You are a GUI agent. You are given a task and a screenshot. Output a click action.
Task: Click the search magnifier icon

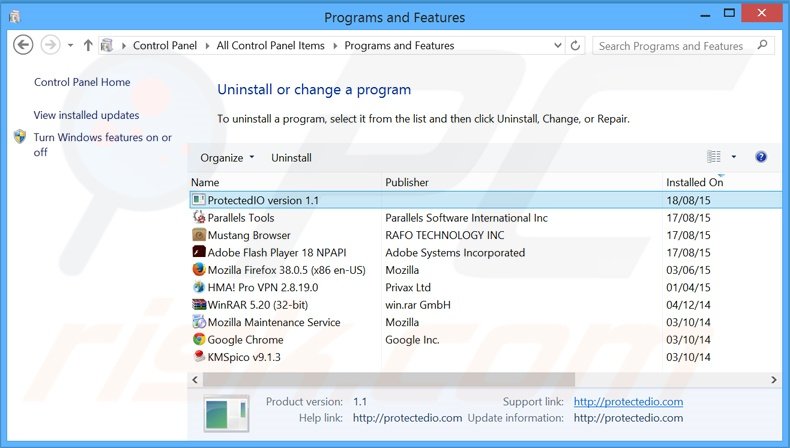tap(762, 45)
